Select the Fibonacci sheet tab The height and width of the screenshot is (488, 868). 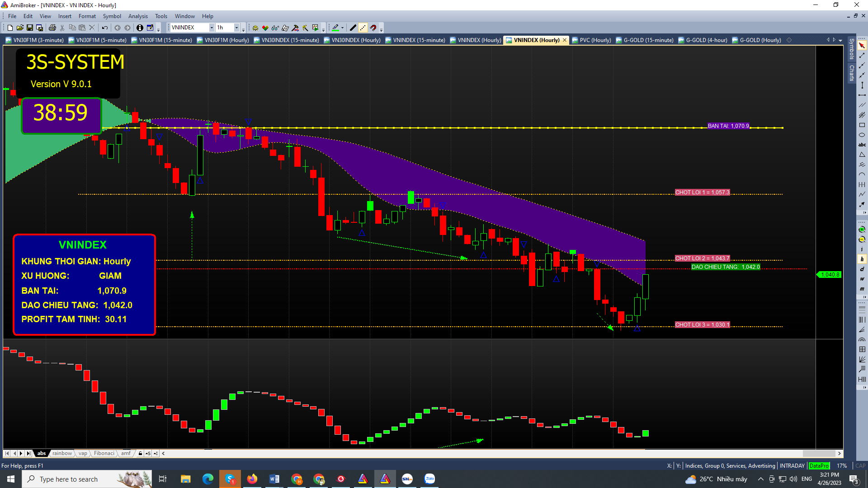(104, 453)
